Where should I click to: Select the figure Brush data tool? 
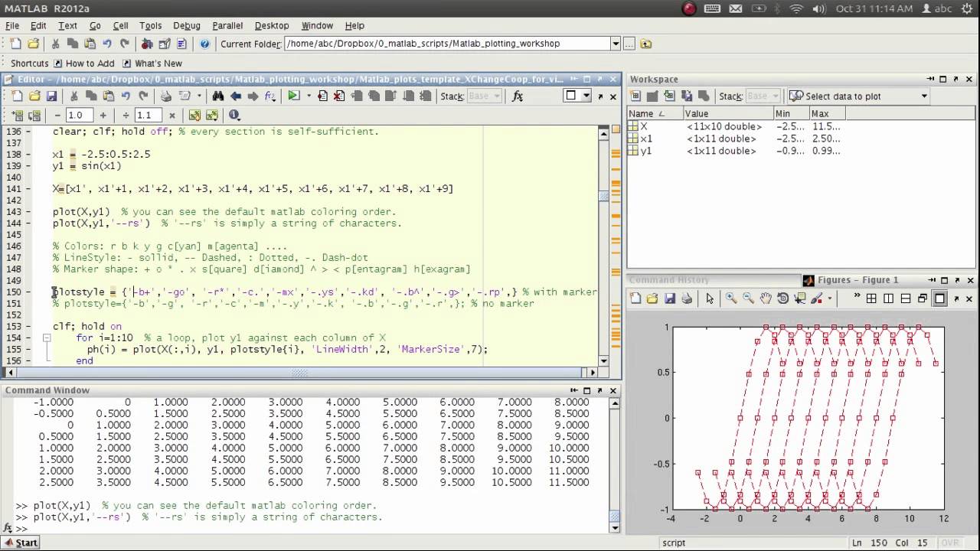point(816,298)
